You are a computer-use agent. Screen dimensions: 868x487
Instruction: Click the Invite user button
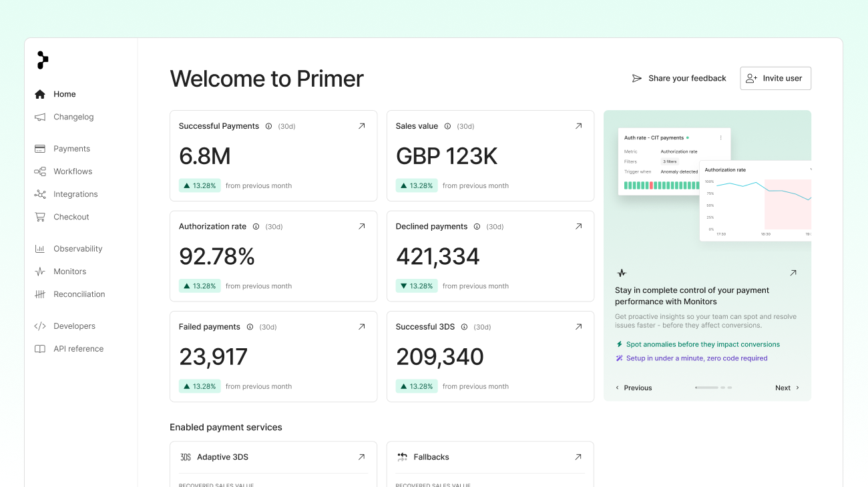click(x=775, y=78)
